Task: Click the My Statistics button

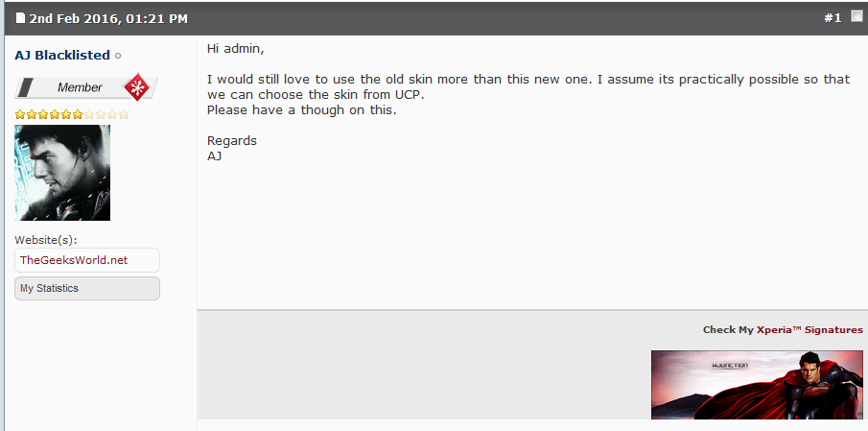Action: click(x=86, y=288)
